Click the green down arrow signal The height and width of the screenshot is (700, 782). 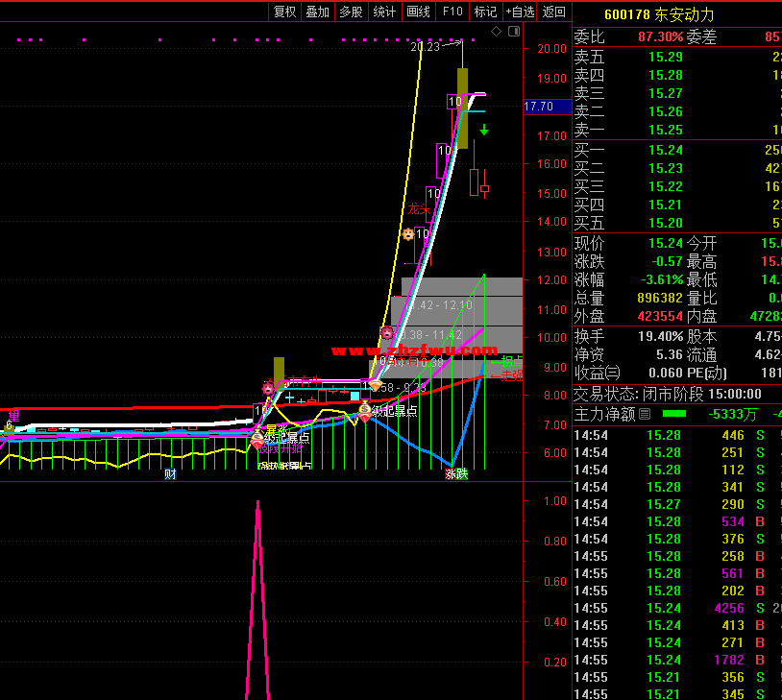(x=484, y=130)
